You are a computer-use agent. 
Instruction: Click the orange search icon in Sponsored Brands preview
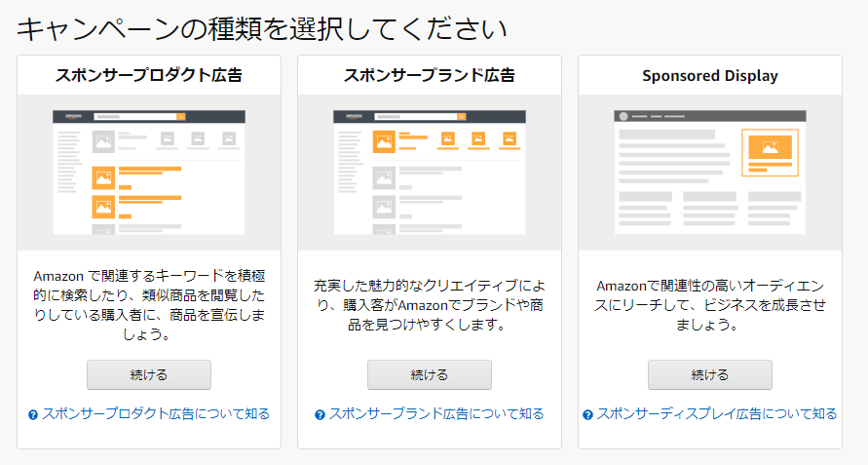tap(462, 116)
